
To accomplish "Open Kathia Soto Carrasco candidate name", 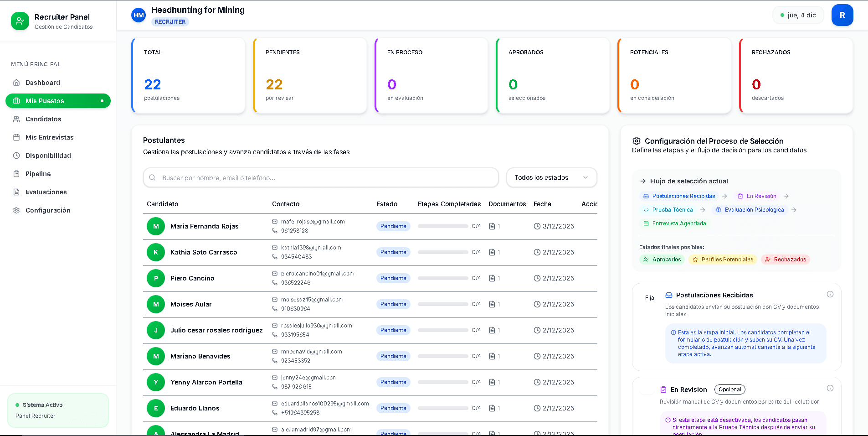I will [203, 252].
